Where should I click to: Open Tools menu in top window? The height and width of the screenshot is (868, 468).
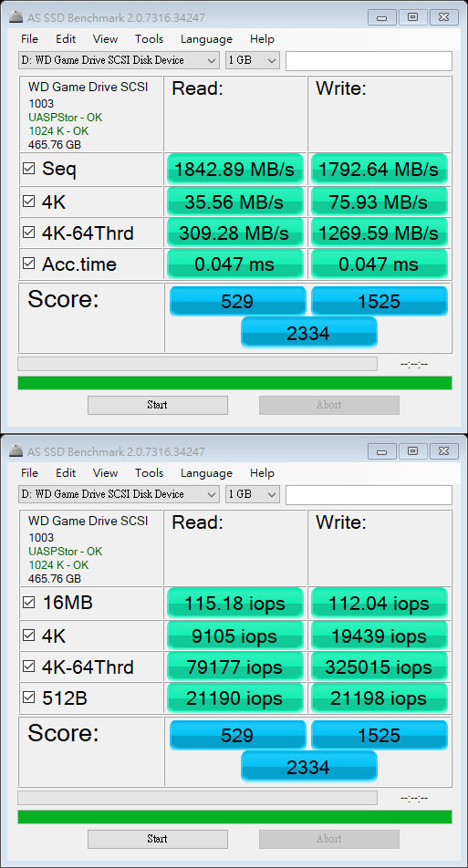149,38
